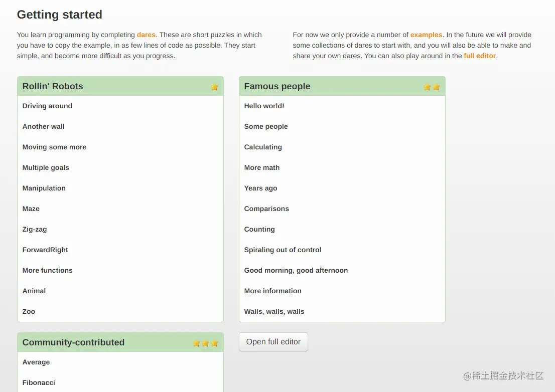
Task: Open the Hello world! dare
Action: coord(264,106)
